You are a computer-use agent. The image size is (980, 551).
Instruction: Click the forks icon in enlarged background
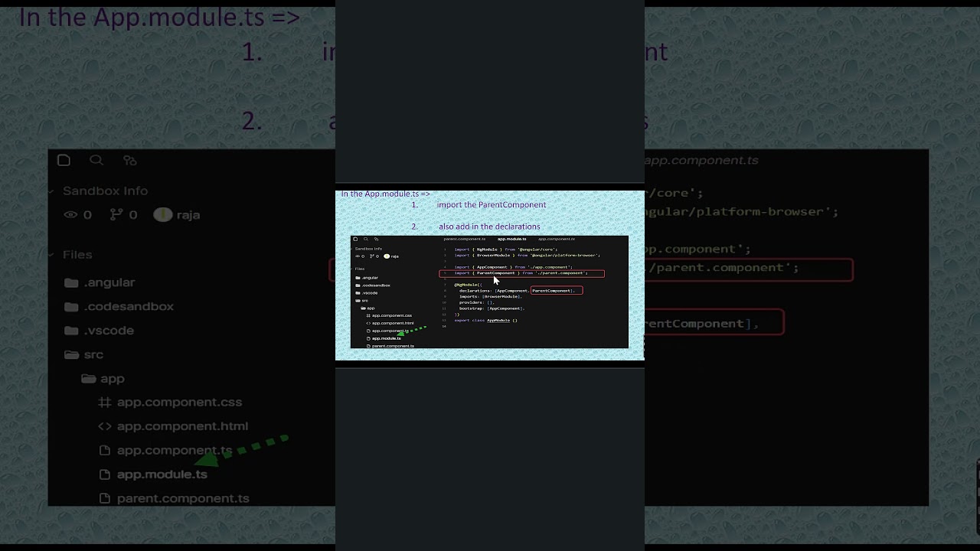tap(117, 215)
